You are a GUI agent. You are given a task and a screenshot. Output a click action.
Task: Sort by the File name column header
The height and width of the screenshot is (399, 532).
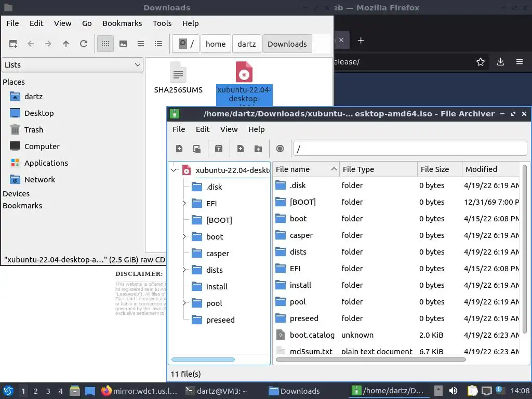pyautogui.click(x=306, y=169)
